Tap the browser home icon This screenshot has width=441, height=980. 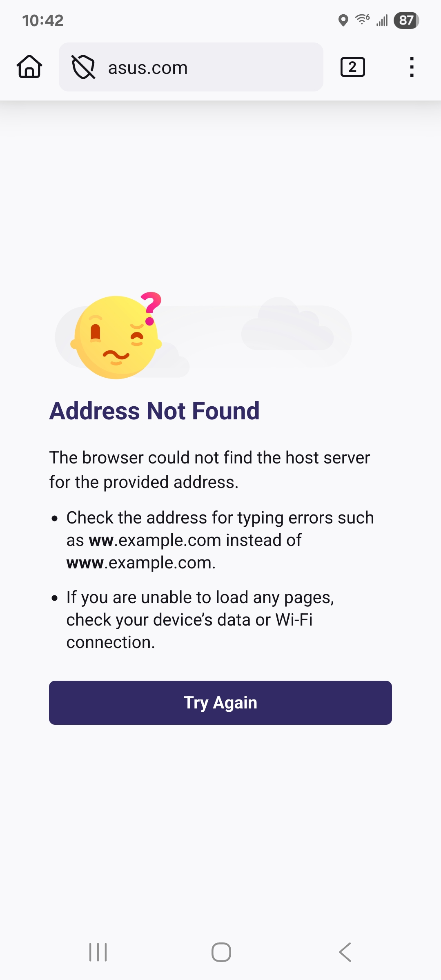29,67
